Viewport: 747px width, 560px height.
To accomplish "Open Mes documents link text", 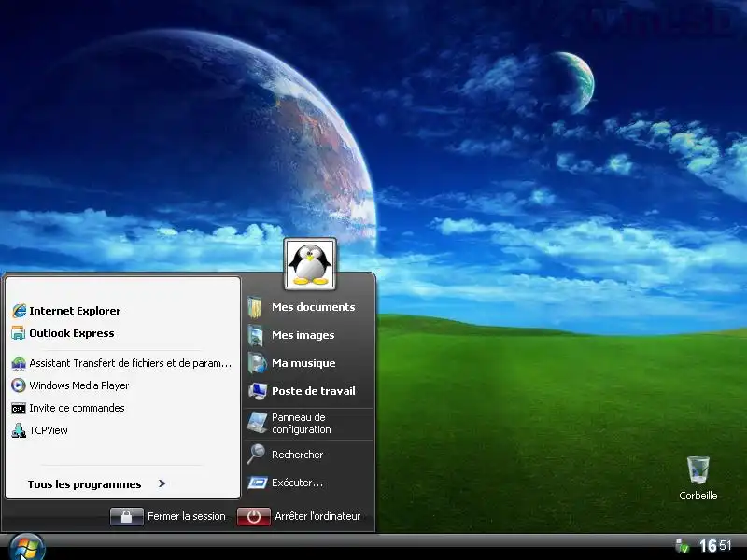I will tap(314, 307).
